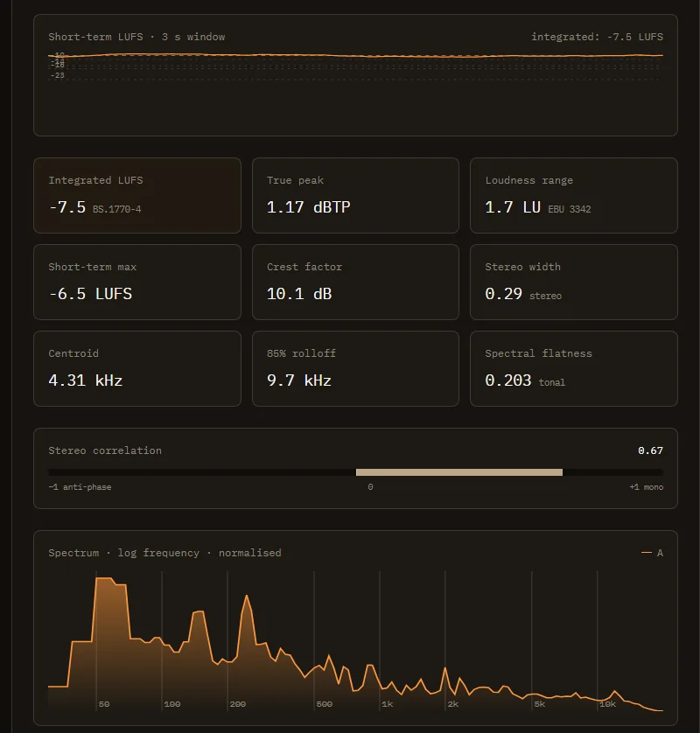The height and width of the screenshot is (733, 700).
Task: Select the Crest factor 10.1 dB card
Action: click(x=355, y=282)
